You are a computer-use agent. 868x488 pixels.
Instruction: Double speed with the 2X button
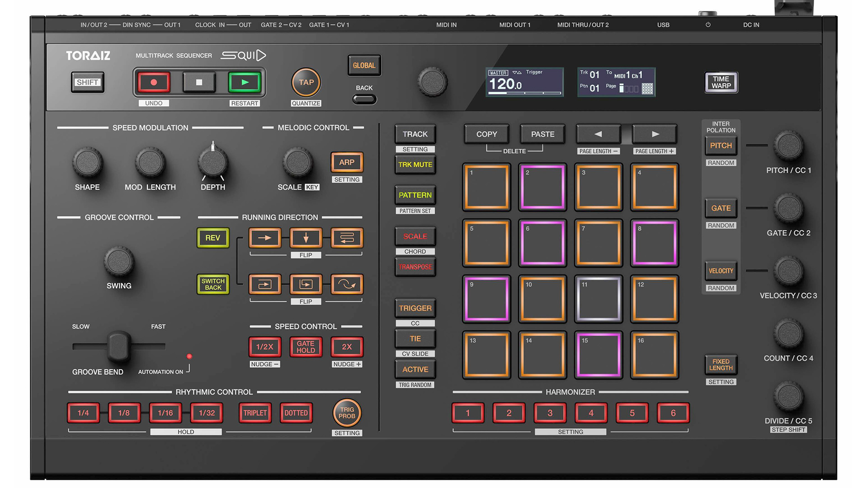(347, 347)
